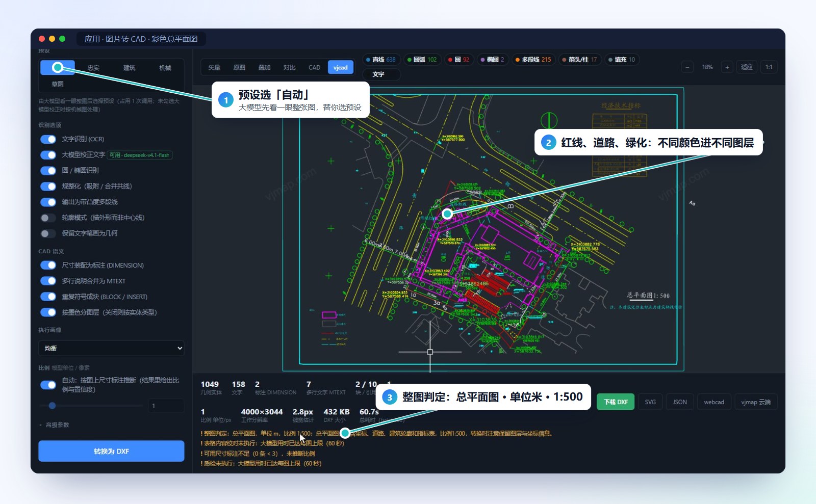Switch to the CAD view tab
The height and width of the screenshot is (504, 816).
(314, 67)
